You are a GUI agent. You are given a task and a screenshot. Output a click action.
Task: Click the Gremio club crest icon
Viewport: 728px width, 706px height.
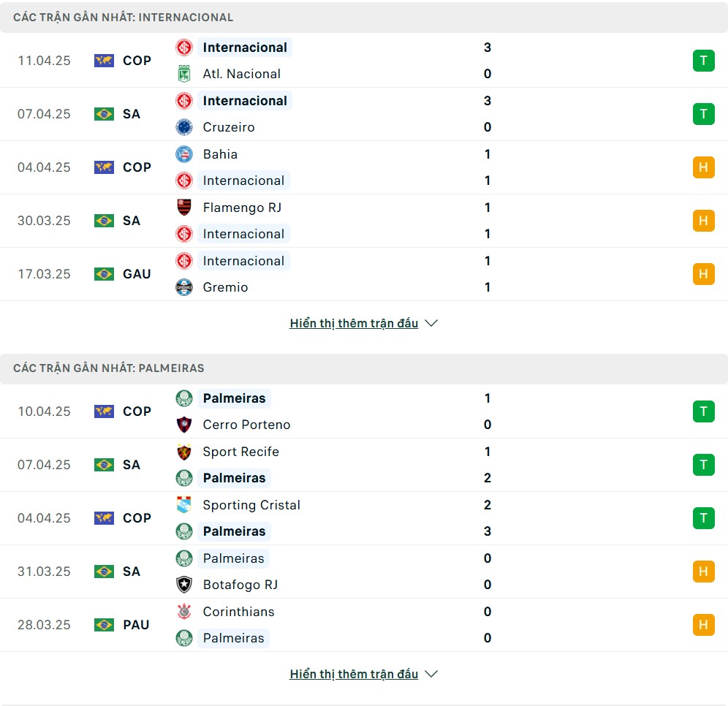coord(184,287)
